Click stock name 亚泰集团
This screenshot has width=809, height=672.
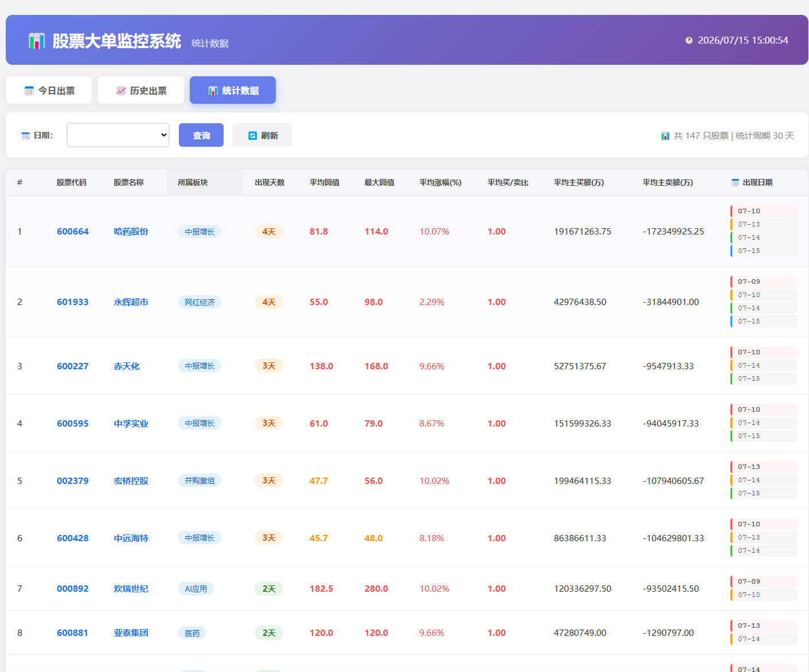(131, 632)
